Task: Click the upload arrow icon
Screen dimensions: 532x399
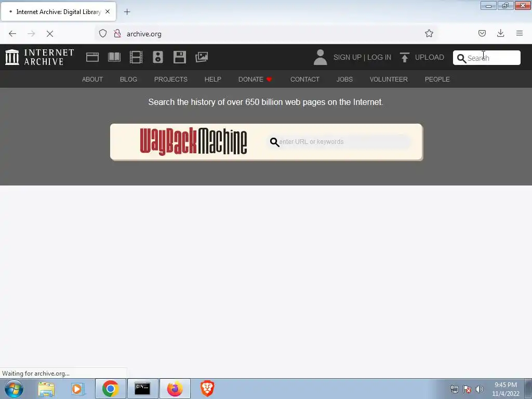Action: [404, 57]
